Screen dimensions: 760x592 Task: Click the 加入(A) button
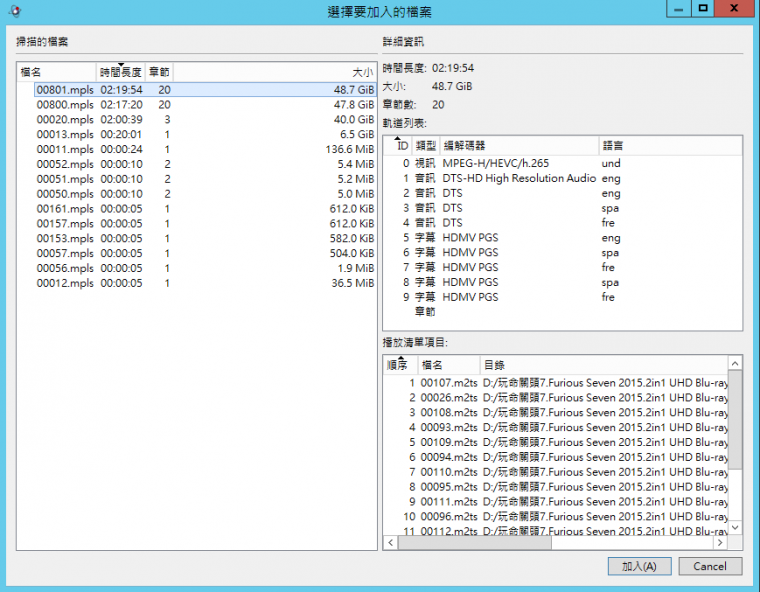click(x=639, y=566)
